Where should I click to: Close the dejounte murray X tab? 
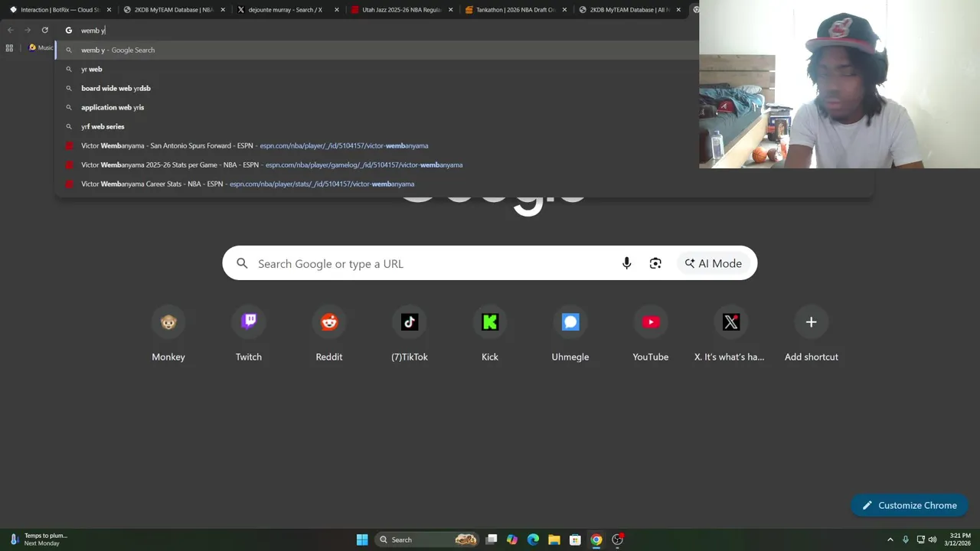point(336,10)
